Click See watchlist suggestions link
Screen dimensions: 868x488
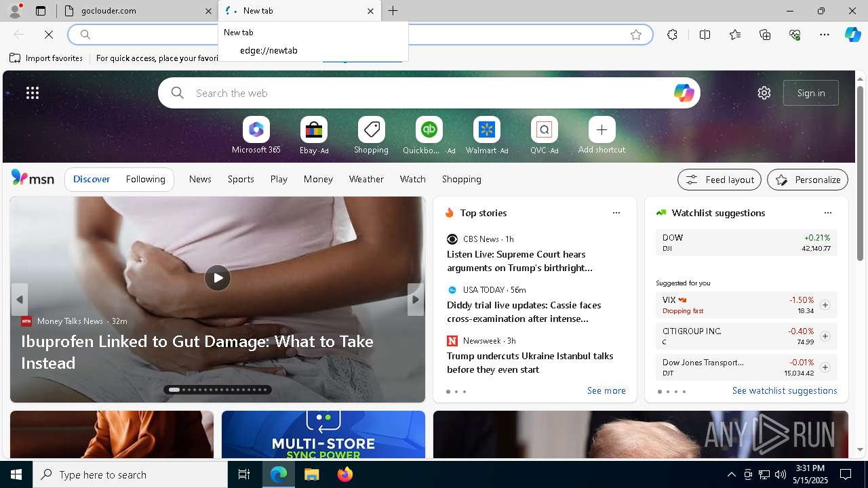click(785, 390)
